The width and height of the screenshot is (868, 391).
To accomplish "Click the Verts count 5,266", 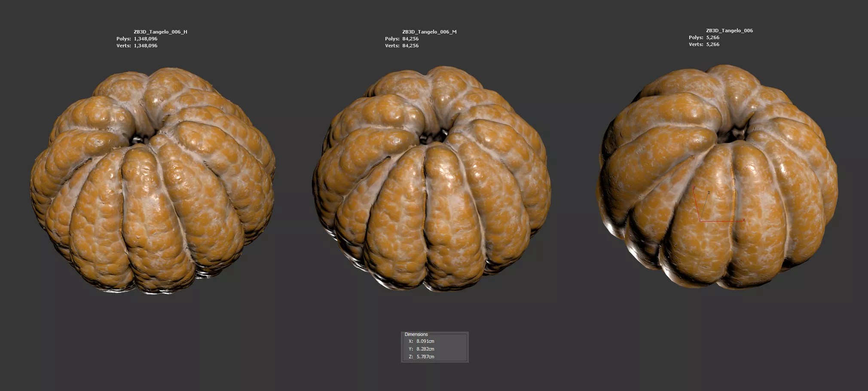I will click(712, 44).
